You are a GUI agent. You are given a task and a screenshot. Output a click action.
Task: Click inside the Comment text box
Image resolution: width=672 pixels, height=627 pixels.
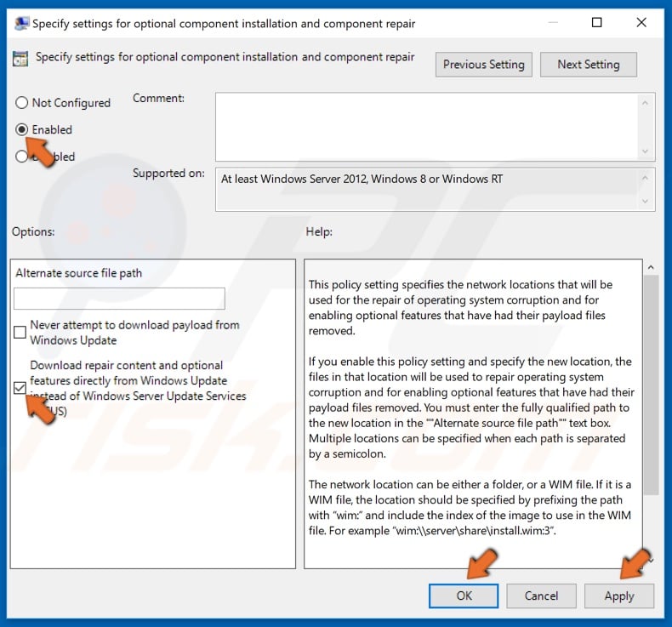[x=426, y=127]
